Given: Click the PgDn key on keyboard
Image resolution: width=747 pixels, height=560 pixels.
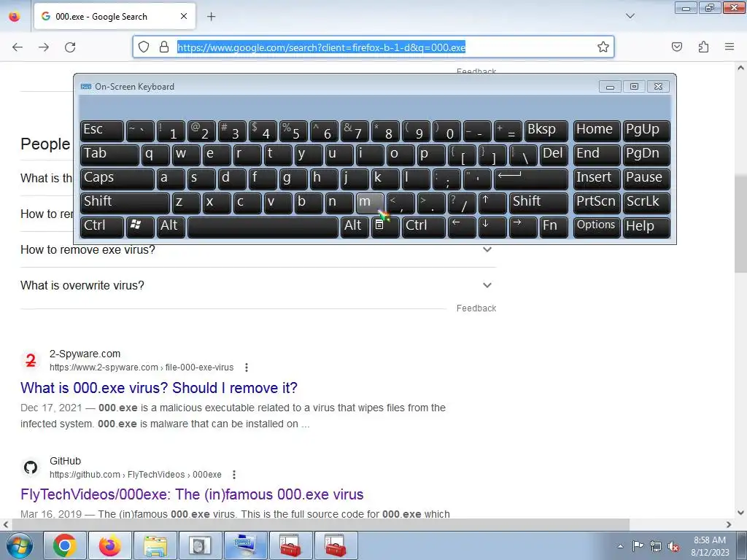Looking at the screenshot, I should pyautogui.click(x=646, y=155).
